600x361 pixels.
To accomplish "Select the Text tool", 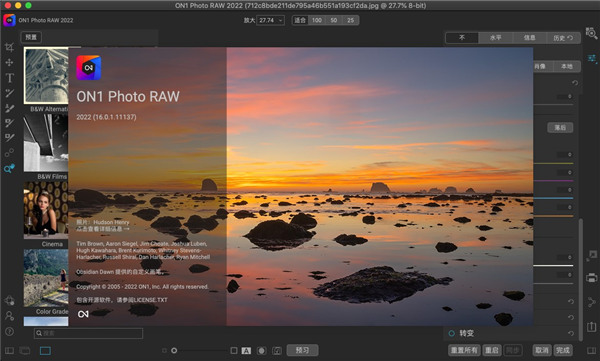I will pyautogui.click(x=9, y=78).
